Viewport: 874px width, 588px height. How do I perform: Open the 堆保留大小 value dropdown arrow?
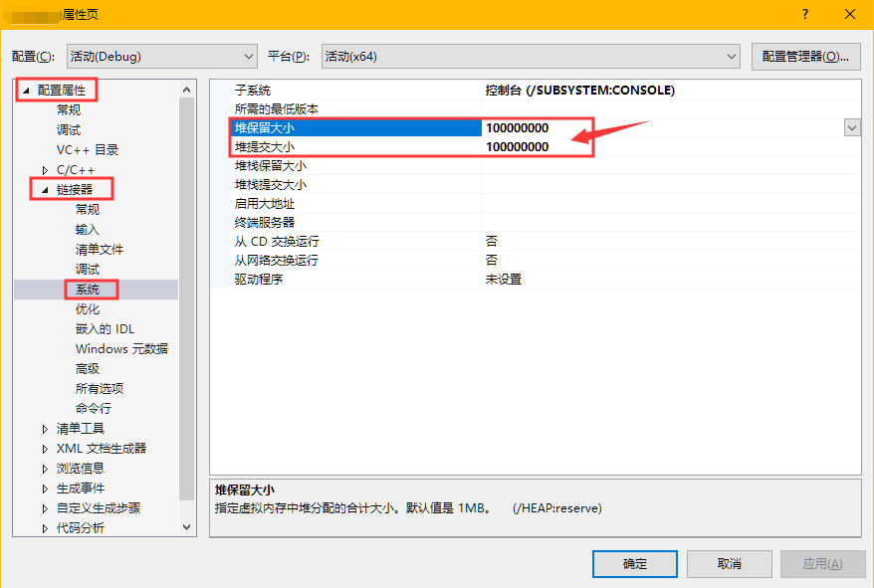(x=852, y=127)
